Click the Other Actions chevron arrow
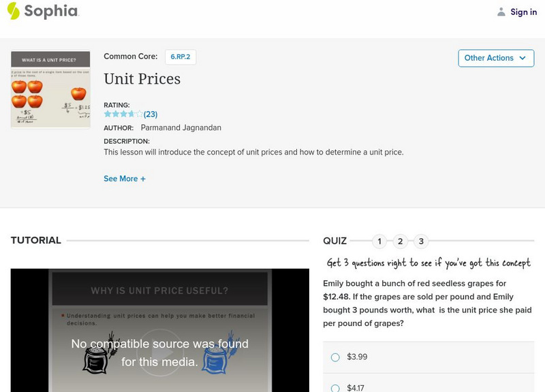545x392 pixels. click(x=522, y=58)
